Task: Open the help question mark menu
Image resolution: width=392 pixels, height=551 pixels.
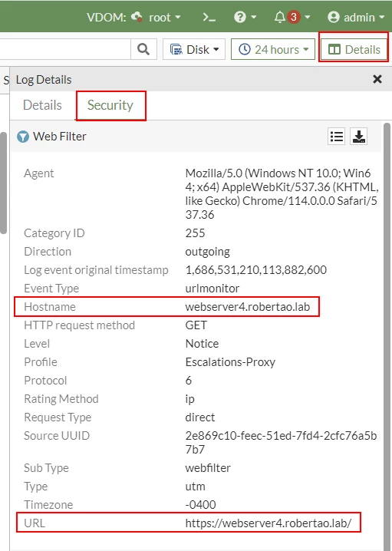Action: coord(245,17)
